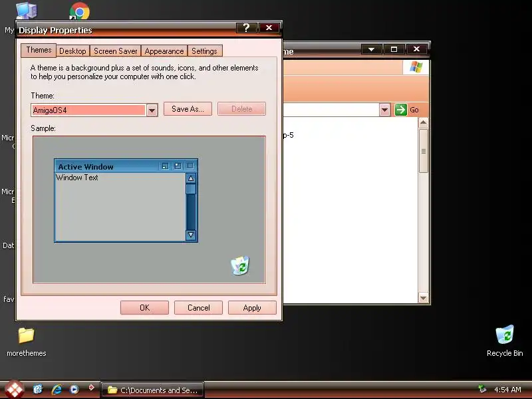Click the Start button on taskbar
This screenshot has height=399, width=532.
(x=14, y=390)
